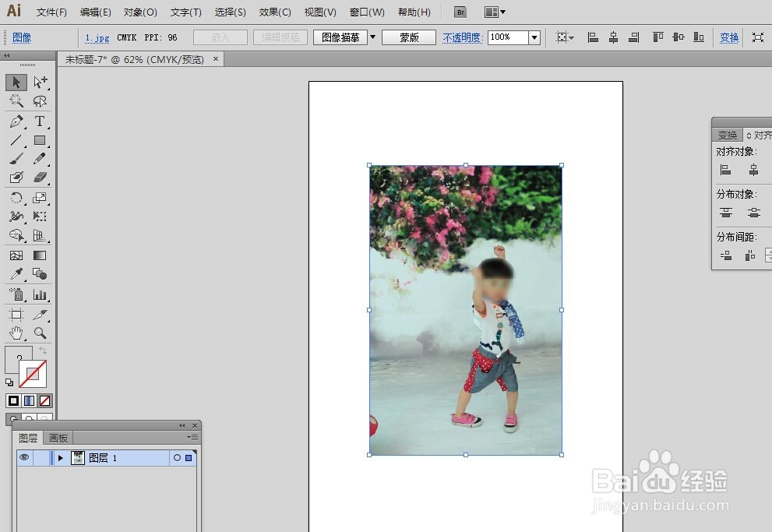This screenshot has height=532, width=772.
Task: Click the stroke color swatch
Action: coord(33,374)
